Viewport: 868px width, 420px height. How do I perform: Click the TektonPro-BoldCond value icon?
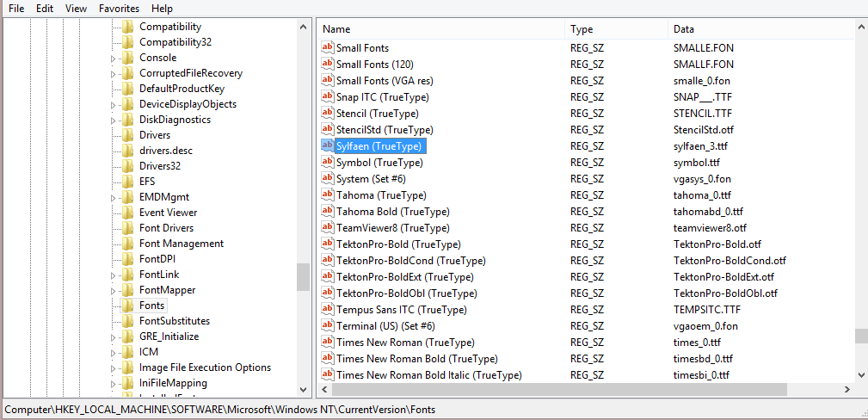click(327, 260)
